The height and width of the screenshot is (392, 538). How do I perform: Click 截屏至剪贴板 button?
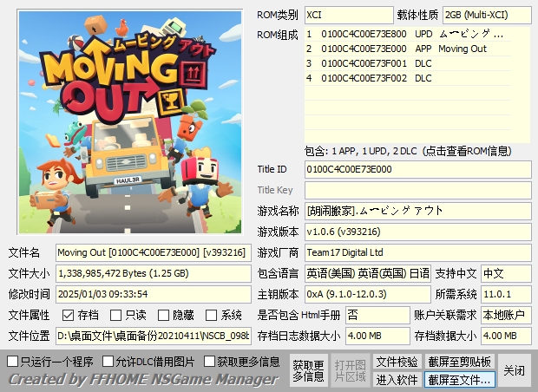click(x=460, y=362)
